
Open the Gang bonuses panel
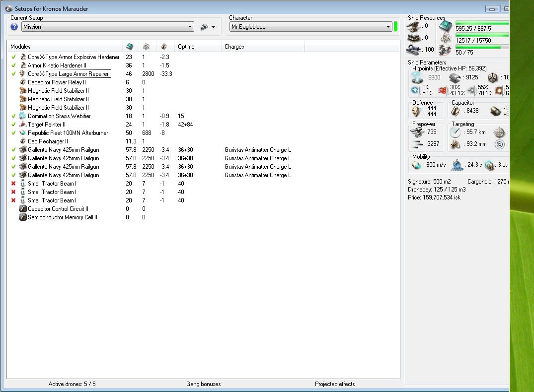[203, 384]
